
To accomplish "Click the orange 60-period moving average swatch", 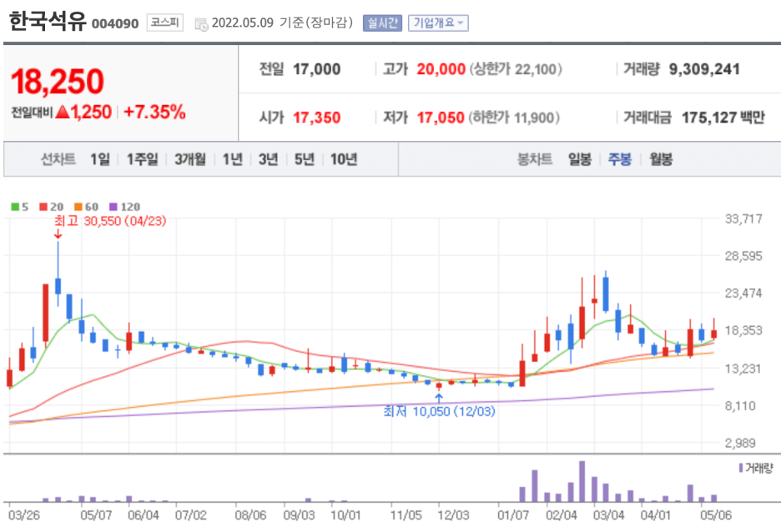I will click(x=78, y=207).
